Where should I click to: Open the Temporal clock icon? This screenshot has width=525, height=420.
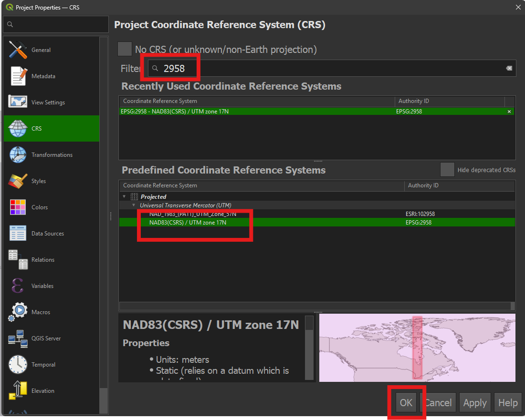[x=18, y=365]
